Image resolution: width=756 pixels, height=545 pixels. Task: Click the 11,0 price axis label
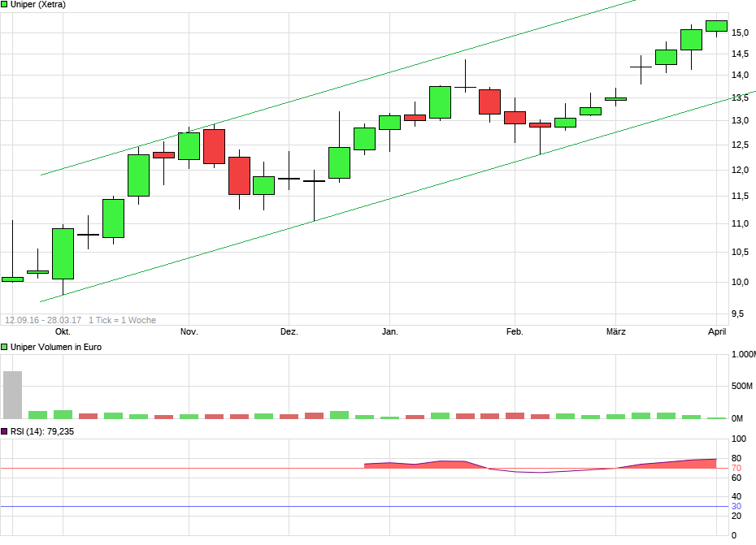(x=740, y=223)
